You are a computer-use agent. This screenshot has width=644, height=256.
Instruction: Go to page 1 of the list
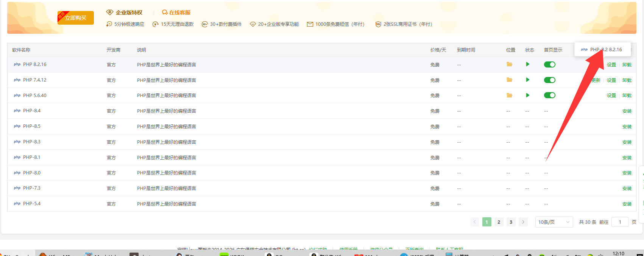pos(487,222)
